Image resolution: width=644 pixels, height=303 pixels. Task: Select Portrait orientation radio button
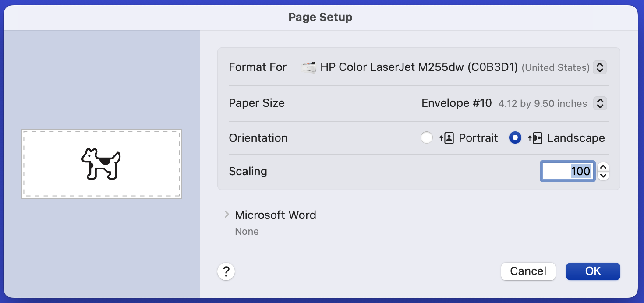point(427,138)
